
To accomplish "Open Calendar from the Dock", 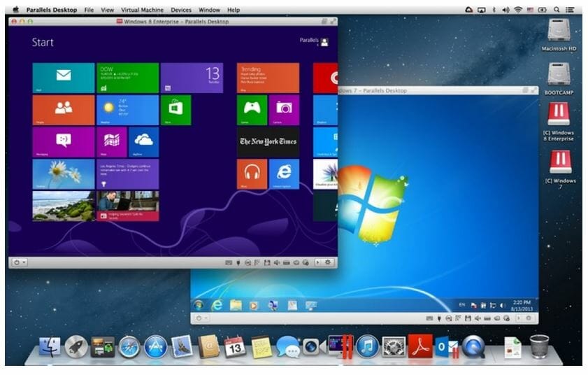I will [x=235, y=346].
